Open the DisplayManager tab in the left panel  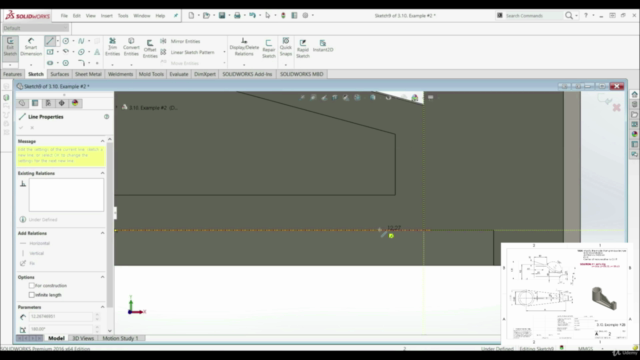pyautogui.click(x=75, y=103)
